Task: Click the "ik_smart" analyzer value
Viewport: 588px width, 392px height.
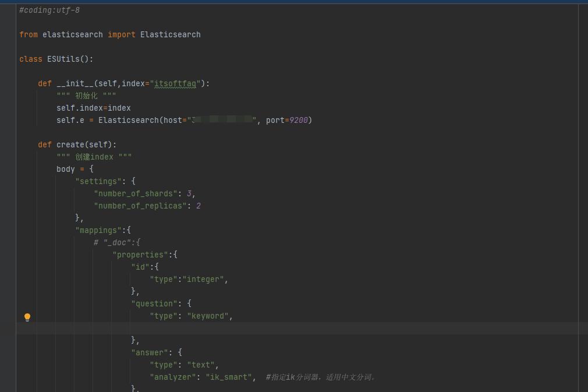Action: click(229, 377)
